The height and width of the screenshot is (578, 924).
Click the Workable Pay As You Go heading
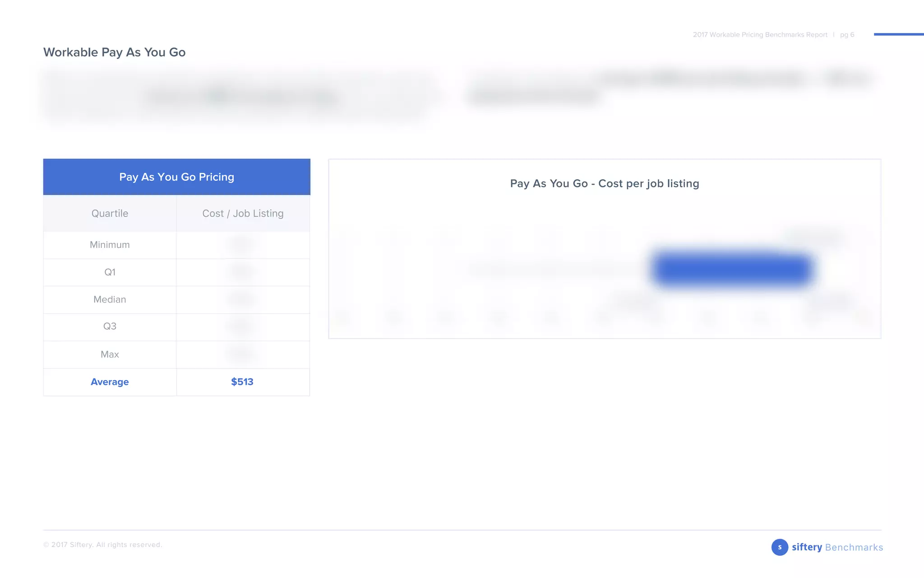point(114,52)
